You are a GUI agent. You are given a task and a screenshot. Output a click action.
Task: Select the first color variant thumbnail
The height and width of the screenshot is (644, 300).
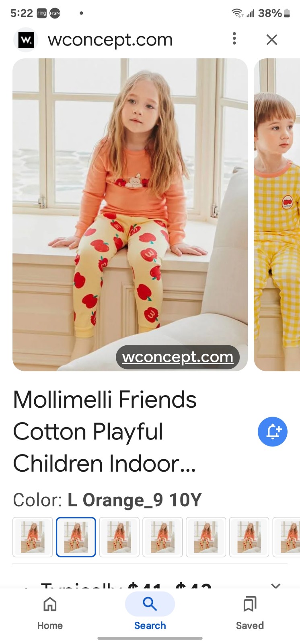point(33,537)
